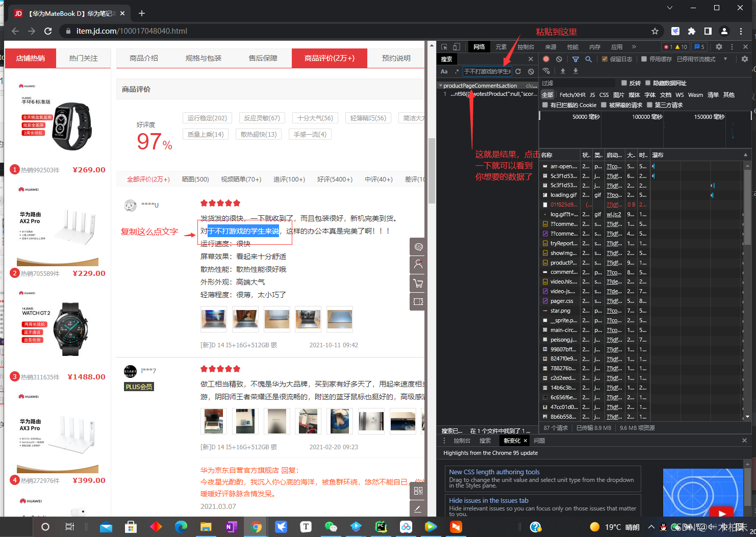Select the DevTools inspect element picker
Viewport: 756px width, 537px height.
point(444,46)
